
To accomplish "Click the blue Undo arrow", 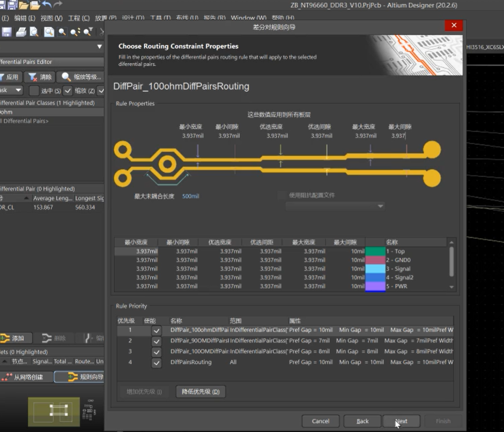I will [x=47, y=4].
